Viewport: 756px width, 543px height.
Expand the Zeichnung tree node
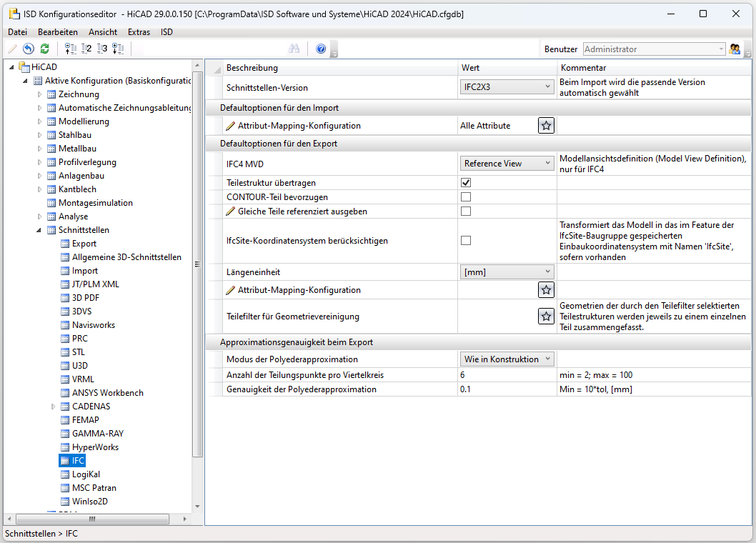tap(39, 94)
